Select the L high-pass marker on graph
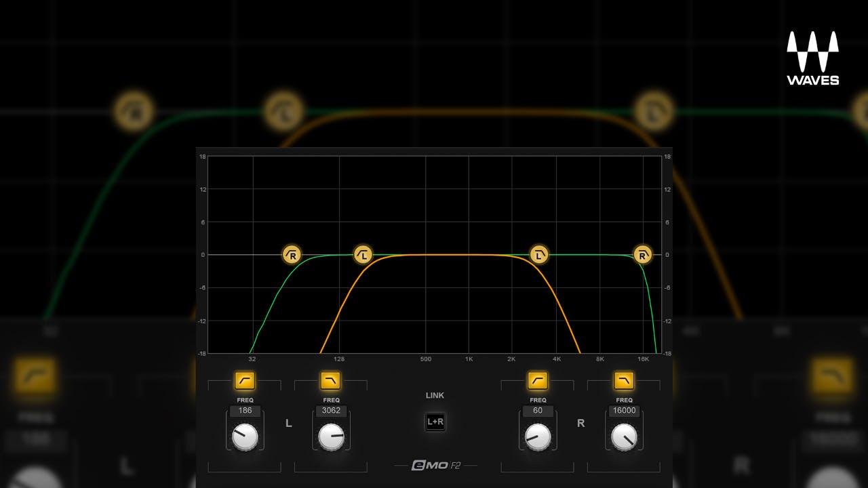Screen dimensions: 868x488 click(363, 255)
